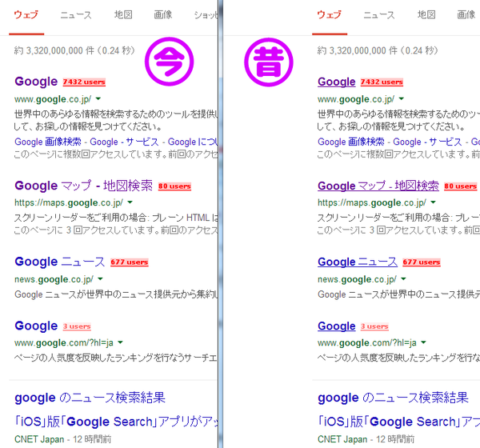Image resolution: width=480 pixels, height=448 pixels.
Task: Expand arrow beside www.google.com/?hl=ja in right panel
Action: pyautogui.click(x=423, y=342)
